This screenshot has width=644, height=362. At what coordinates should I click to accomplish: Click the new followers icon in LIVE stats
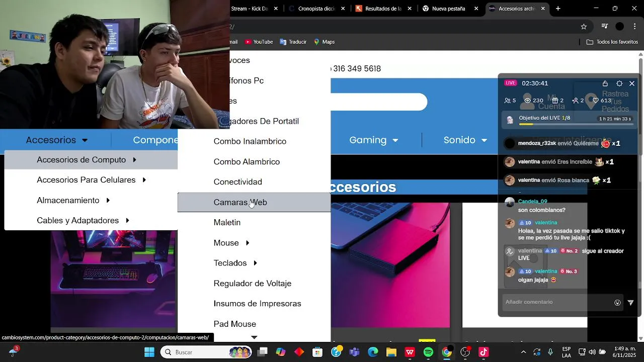point(575,101)
